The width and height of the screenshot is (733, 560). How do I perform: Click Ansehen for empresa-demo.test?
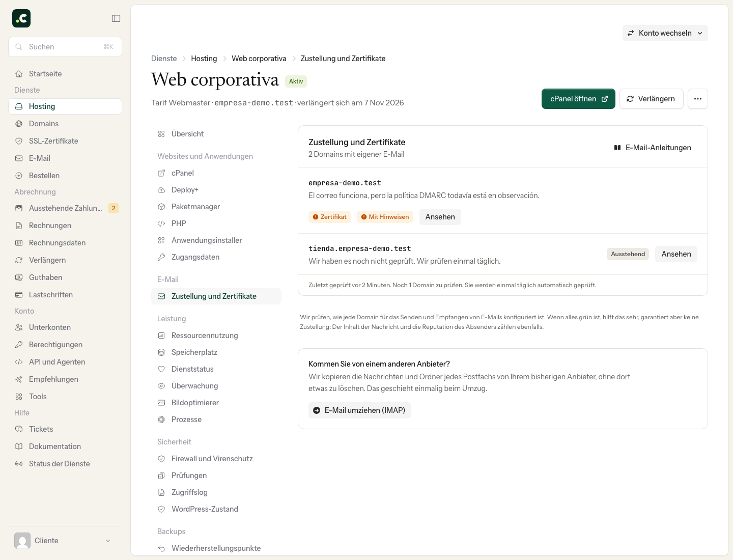440,217
